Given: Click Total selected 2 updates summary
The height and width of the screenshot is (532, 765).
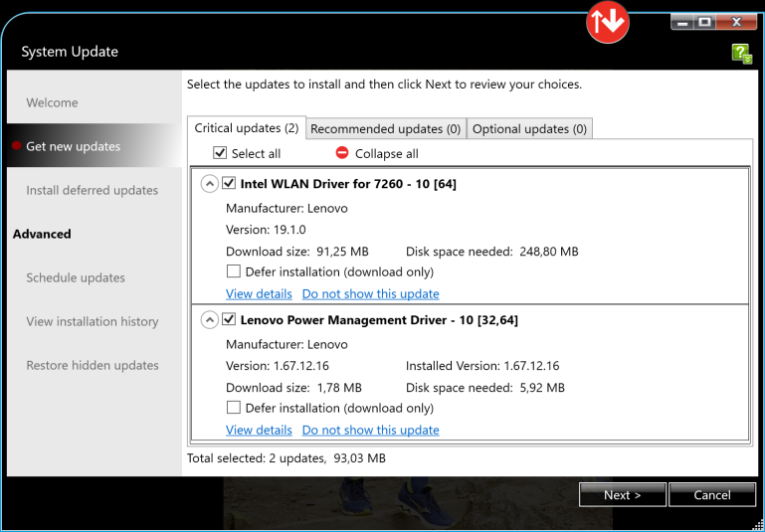Looking at the screenshot, I should pos(287,458).
